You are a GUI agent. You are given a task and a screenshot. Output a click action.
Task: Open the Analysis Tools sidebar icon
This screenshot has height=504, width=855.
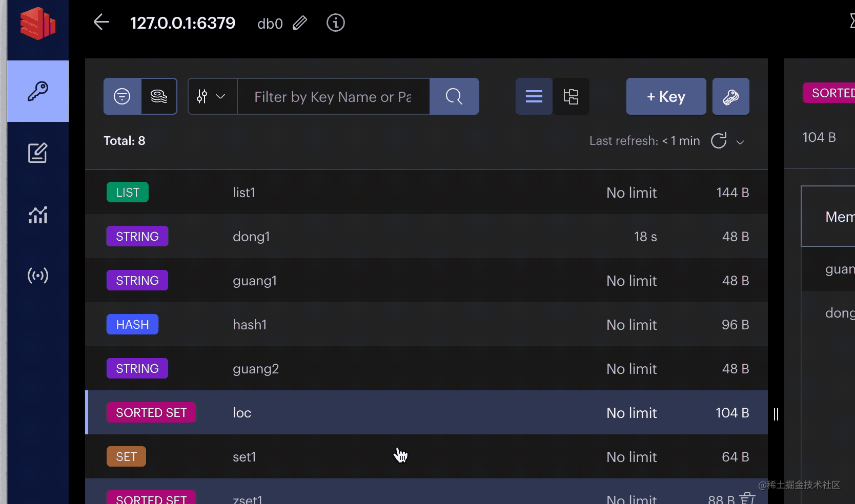(38, 215)
